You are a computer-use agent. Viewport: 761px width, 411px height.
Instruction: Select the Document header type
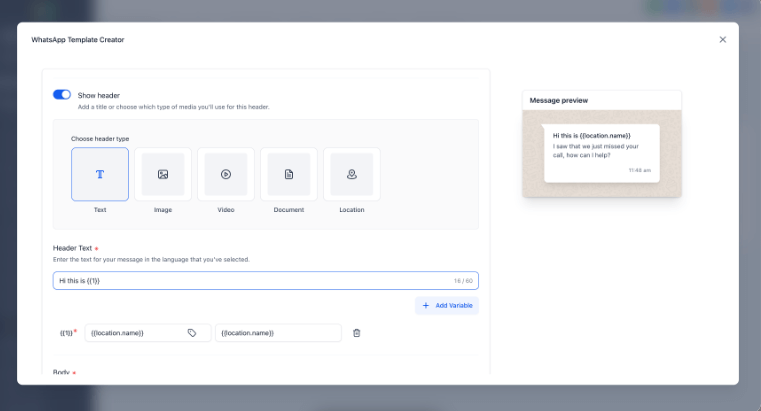(x=289, y=174)
